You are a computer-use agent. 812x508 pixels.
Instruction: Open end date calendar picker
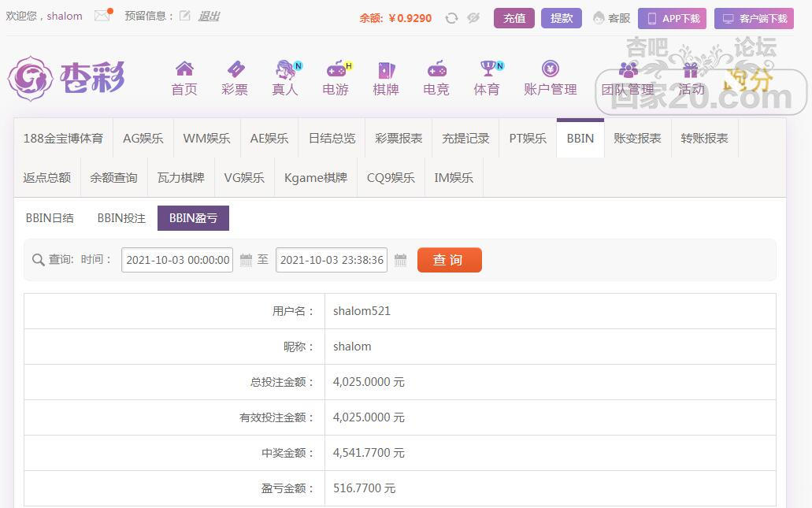[400, 260]
